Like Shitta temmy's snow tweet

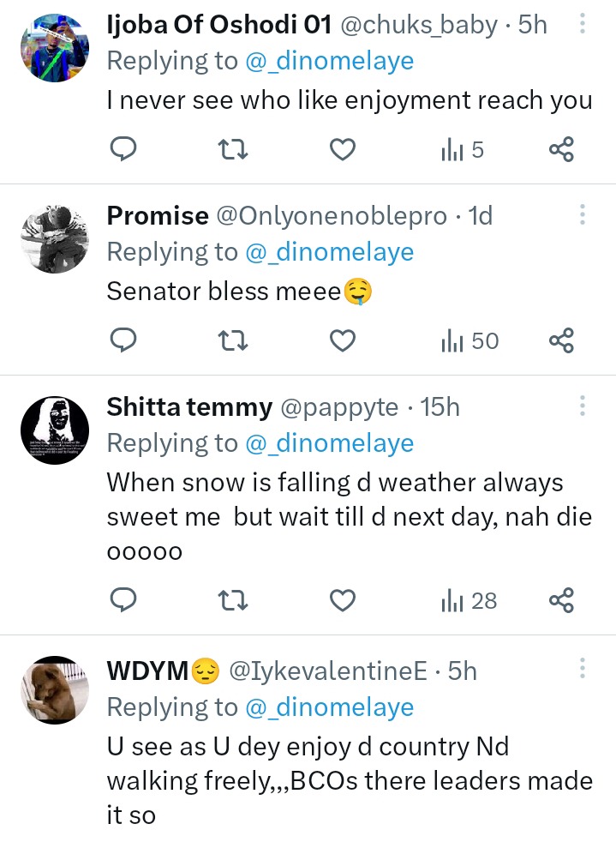pos(343,601)
